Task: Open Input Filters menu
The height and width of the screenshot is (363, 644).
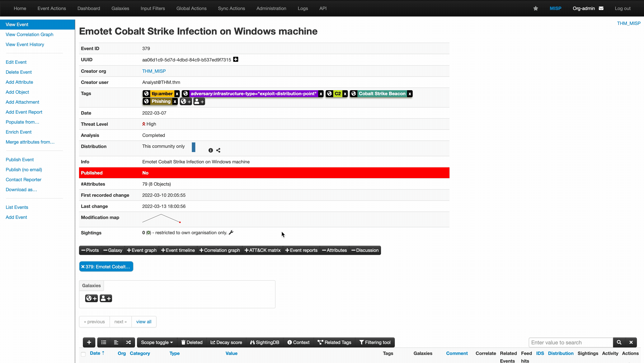Action: click(x=153, y=8)
